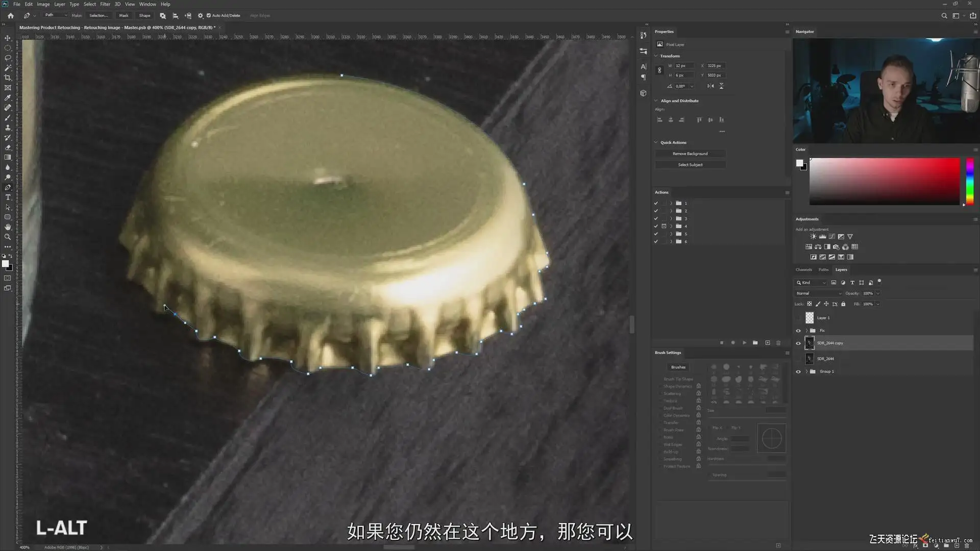The height and width of the screenshot is (551, 980).
Task: Select the Horizontal Type tool
Action: pyautogui.click(x=8, y=197)
